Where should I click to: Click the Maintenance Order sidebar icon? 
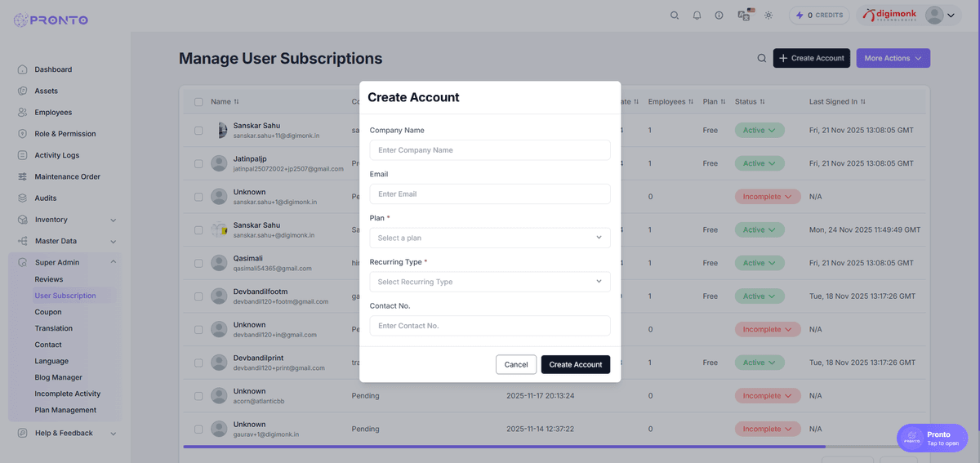point(23,176)
